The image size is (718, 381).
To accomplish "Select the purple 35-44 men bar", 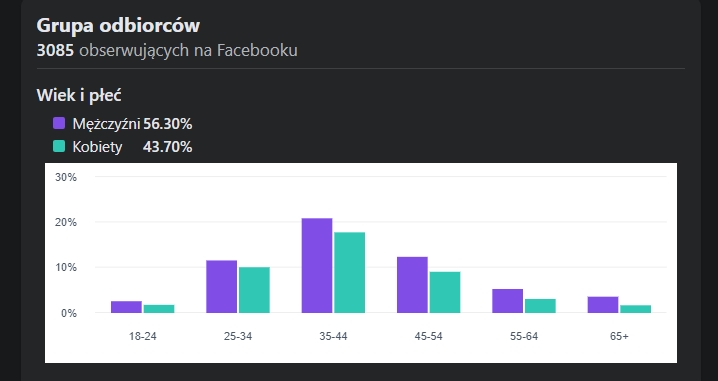I will (x=317, y=266).
